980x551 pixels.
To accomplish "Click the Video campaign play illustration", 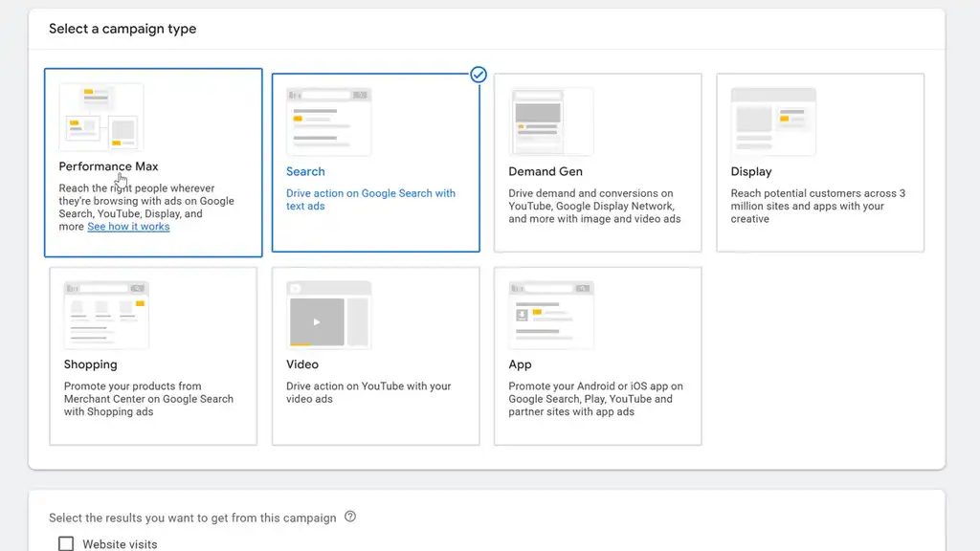I will [x=329, y=315].
